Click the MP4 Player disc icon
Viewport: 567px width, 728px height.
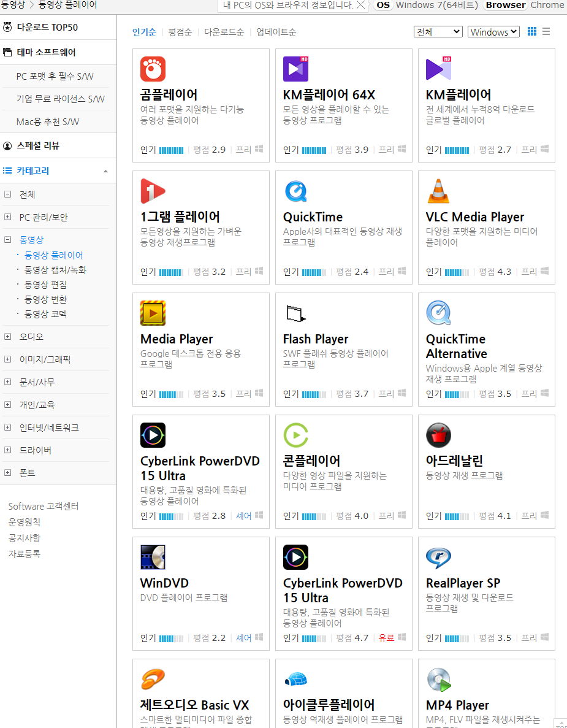coord(438,680)
